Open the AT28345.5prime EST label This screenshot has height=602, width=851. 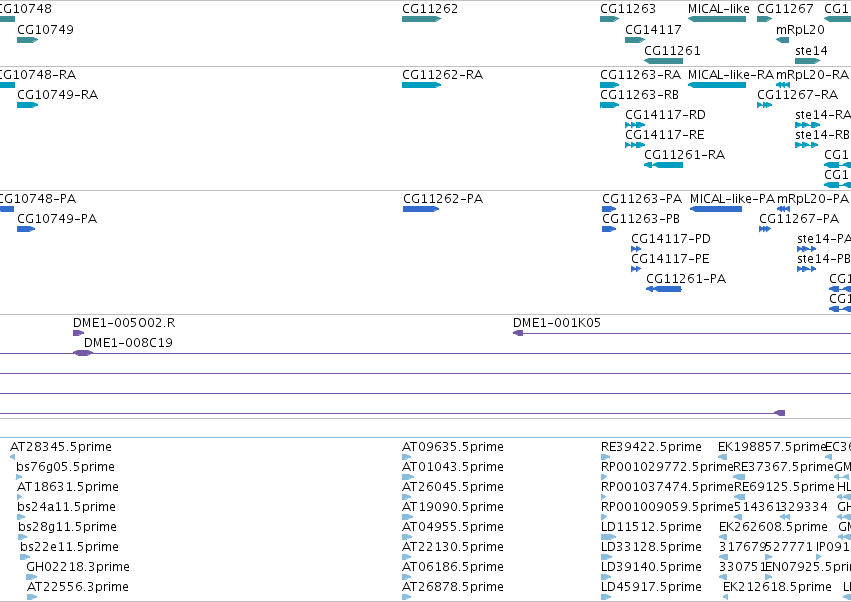tap(61, 447)
